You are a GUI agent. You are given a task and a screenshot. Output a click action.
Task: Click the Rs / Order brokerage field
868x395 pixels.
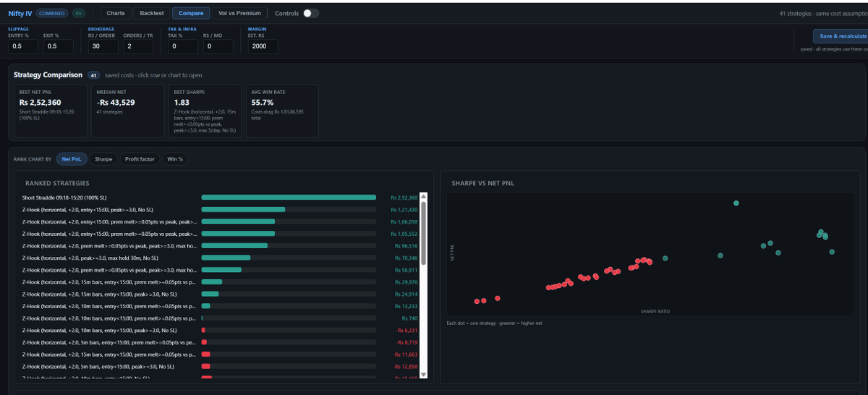point(103,46)
